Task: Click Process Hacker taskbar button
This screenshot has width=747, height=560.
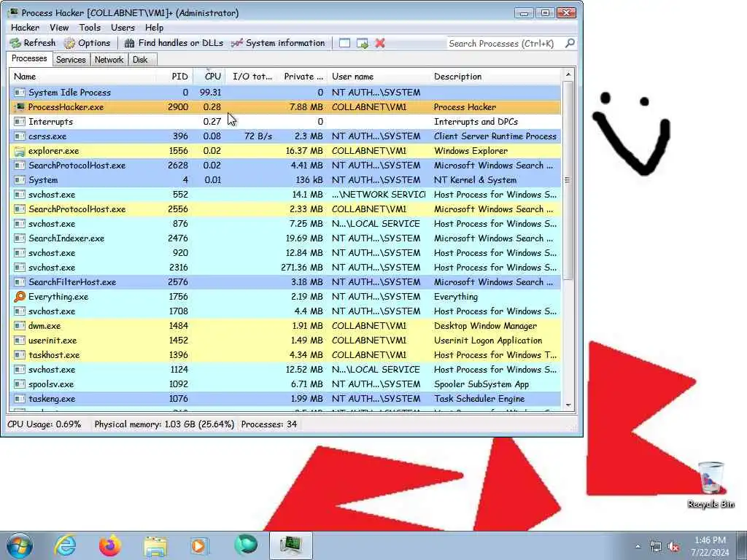Action: click(x=290, y=545)
